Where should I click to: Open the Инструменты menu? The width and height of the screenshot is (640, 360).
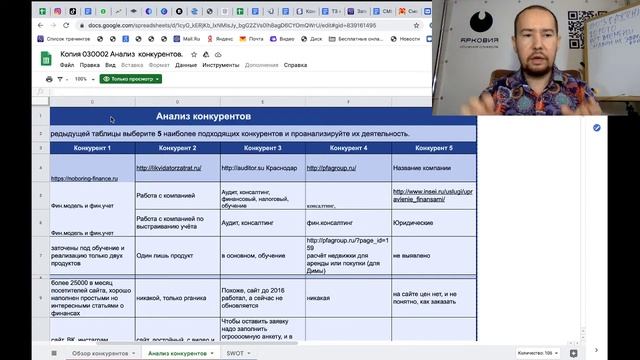pyautogui.click(x=221, y=65)
